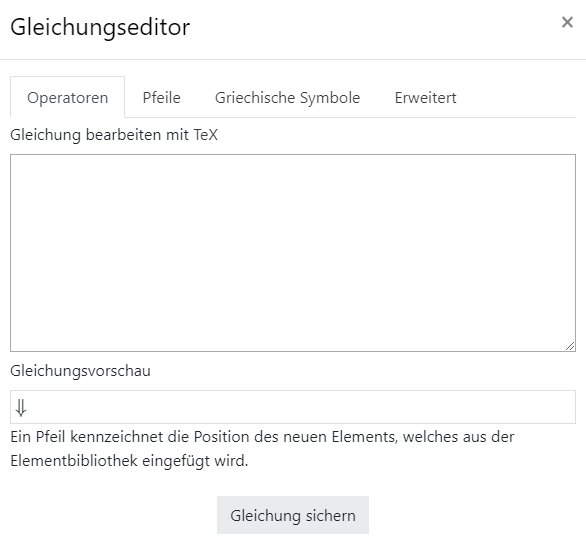Focus the TeX equation text area
586x540 pixels.
(293, 253)
